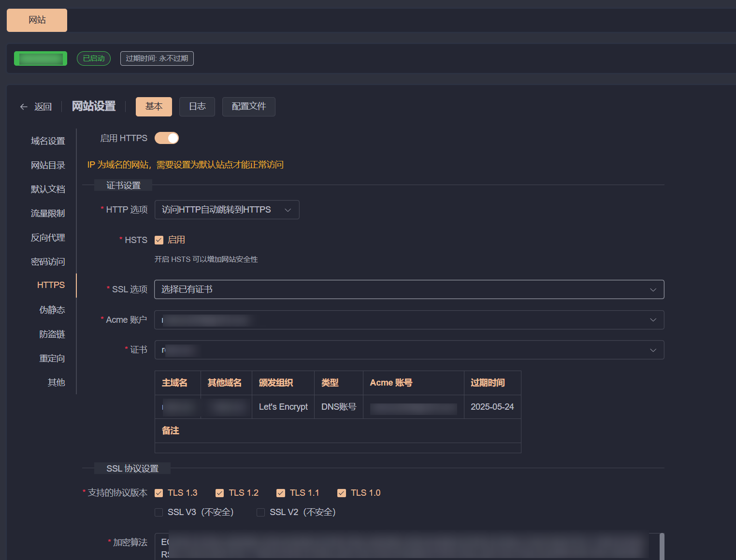The image size is (736, 560).
Task: Go to 域名设置 in sidebar
Action: point(48,141)
